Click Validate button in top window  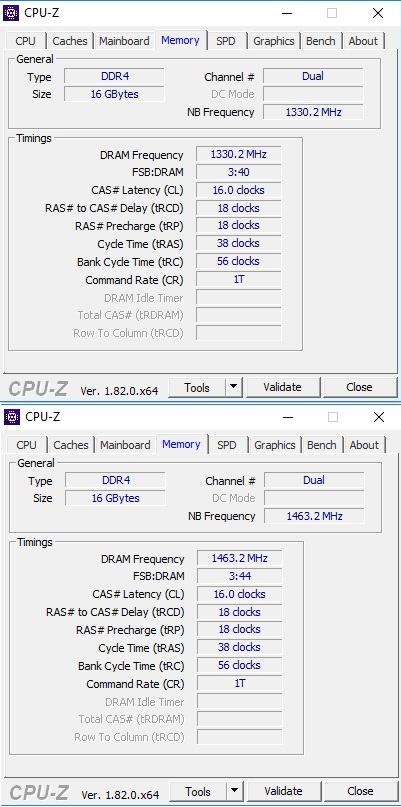pos(282,388)
